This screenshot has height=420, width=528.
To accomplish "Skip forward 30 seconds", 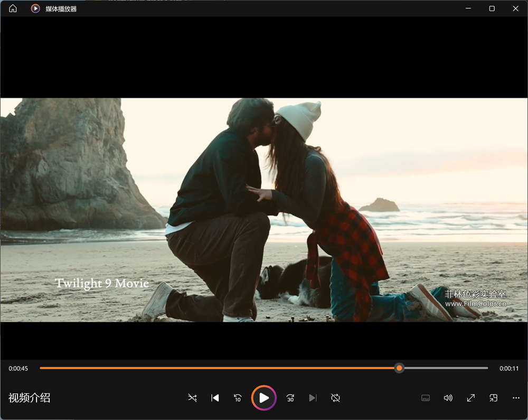I will (x=290, y=398).
